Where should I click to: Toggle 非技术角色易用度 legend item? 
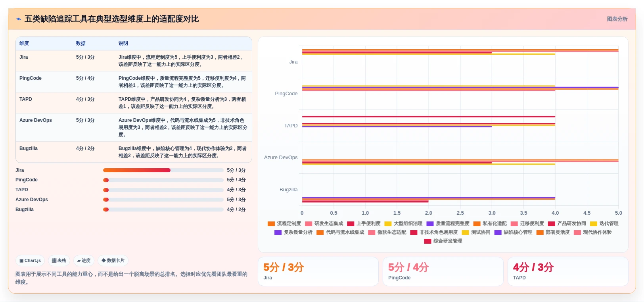point(434,233)
